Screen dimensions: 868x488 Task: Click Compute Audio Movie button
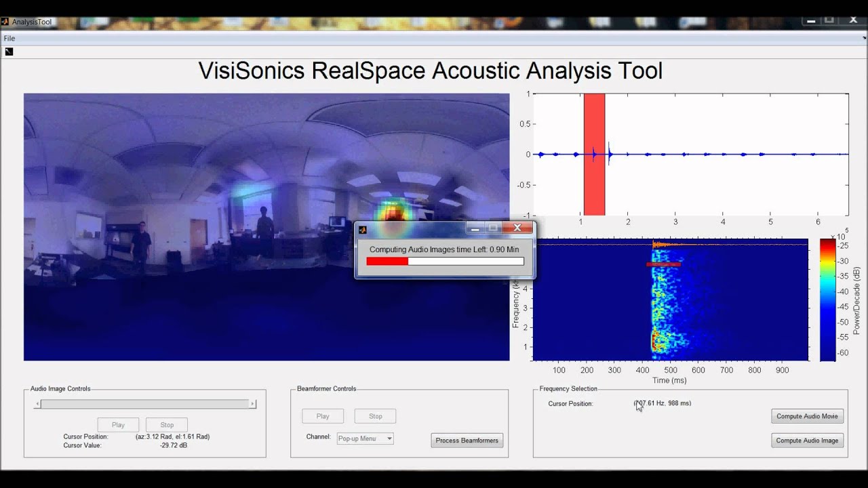tap(808, 416)
